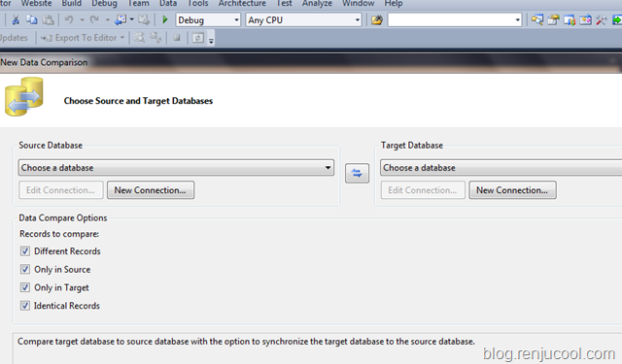Click the Paste clipboard icon
The image size is (622, 364).
click(48, 19)
